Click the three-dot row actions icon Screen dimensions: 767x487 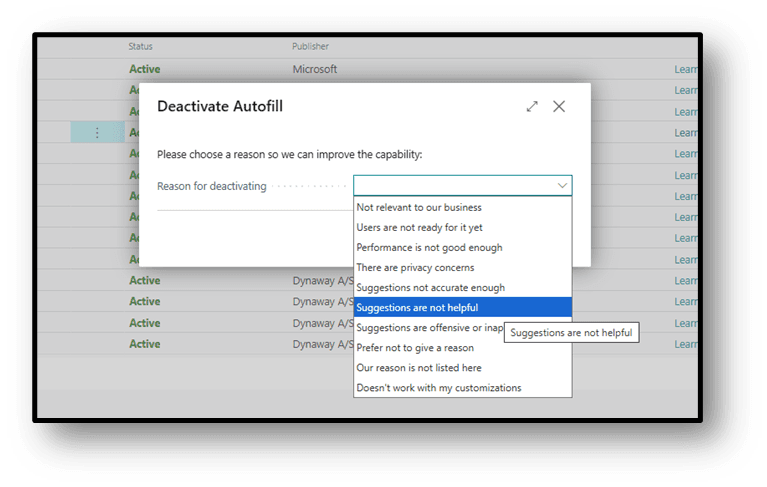click(97, 132)
